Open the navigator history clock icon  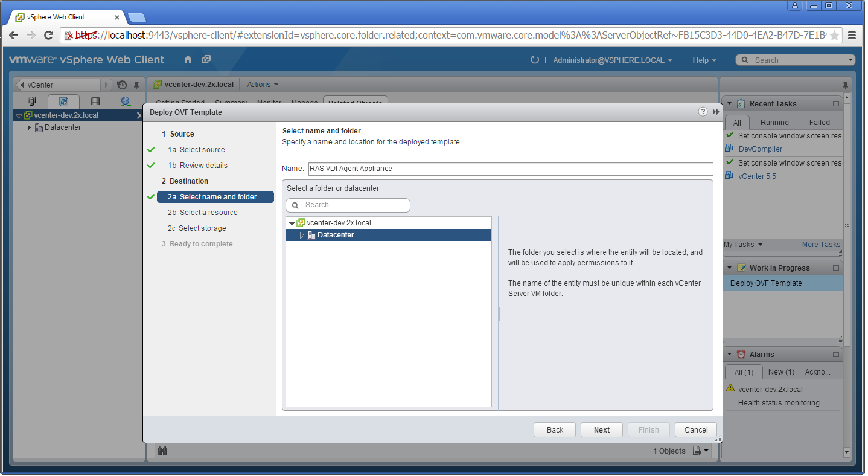point(122,85)
